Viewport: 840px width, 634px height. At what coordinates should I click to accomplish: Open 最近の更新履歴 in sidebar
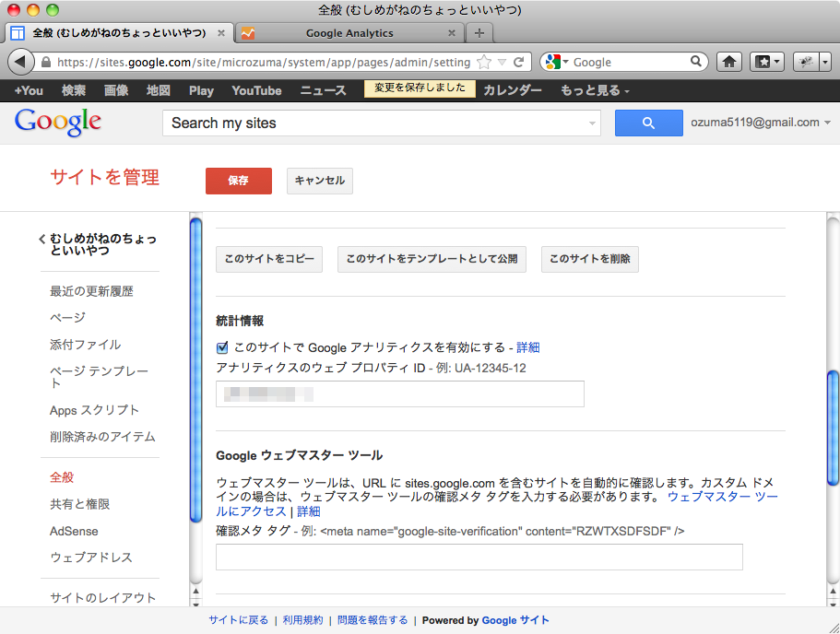[91, 291]
